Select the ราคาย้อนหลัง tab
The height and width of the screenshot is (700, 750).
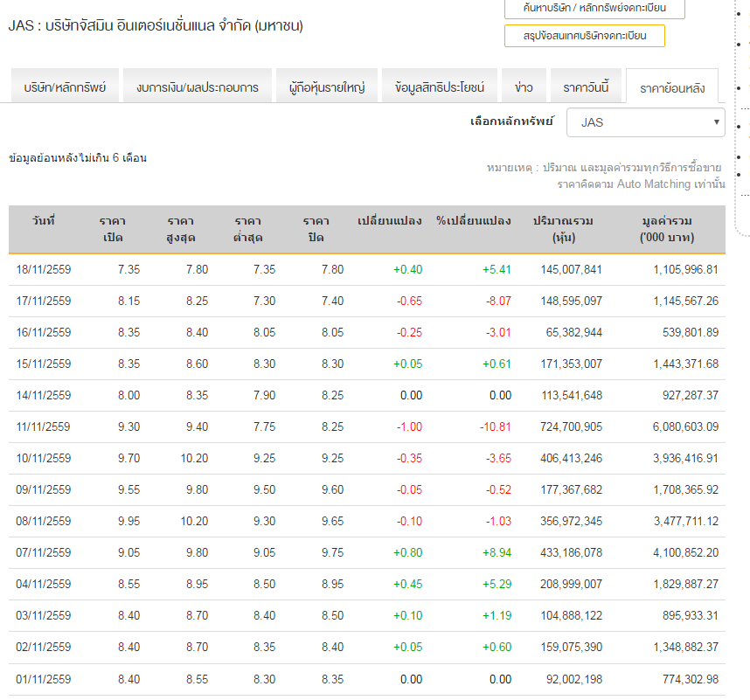[x=672, y=88]
